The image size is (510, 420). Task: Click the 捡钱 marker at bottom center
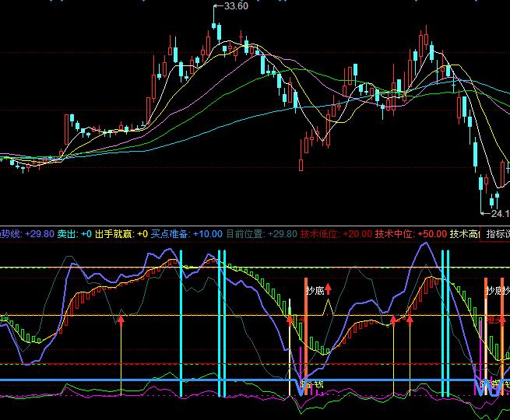click(x=312, y=383)
